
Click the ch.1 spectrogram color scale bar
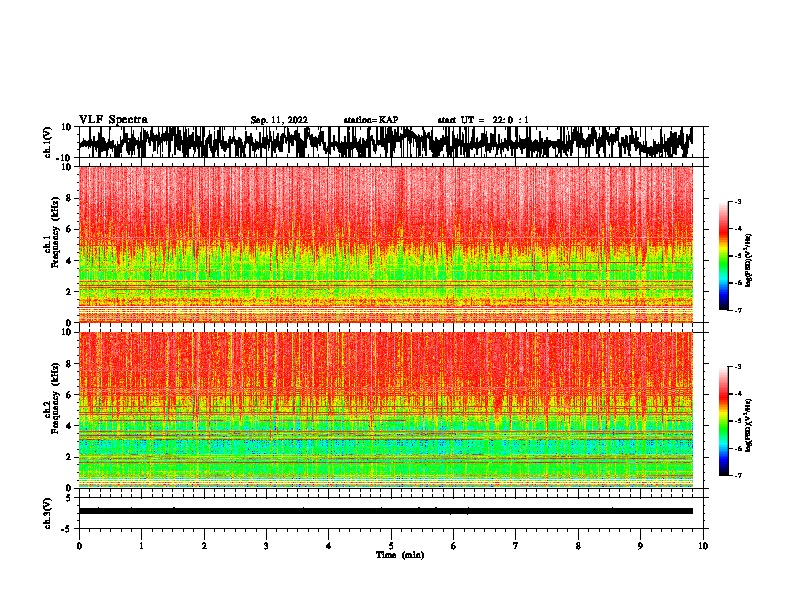(x=723, y=256)
